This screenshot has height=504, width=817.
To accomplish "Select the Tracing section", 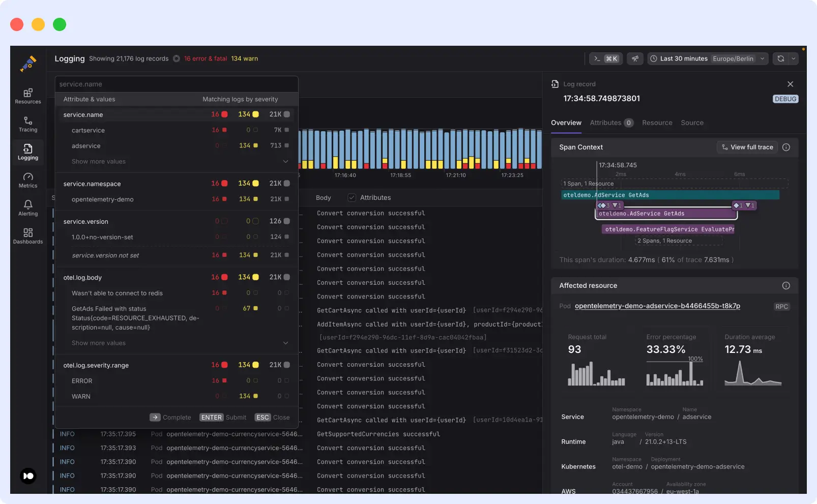I will (27, 124).
